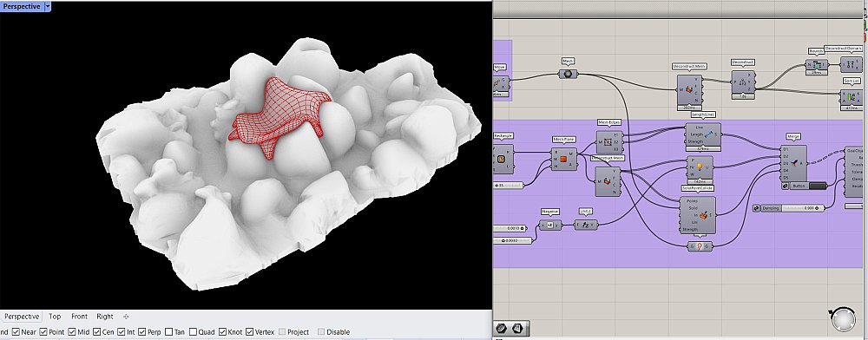Toggle the Int osnap checkbox
Image resolution: width=868 pixels, height=340 pixels.
[x=122, y=332]
